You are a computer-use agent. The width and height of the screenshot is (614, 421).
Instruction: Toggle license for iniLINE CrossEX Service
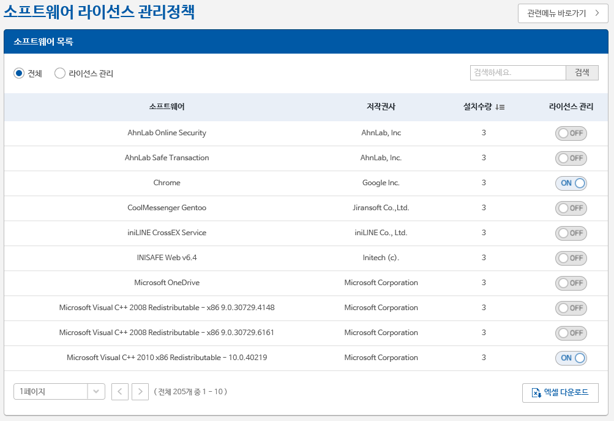571,233
